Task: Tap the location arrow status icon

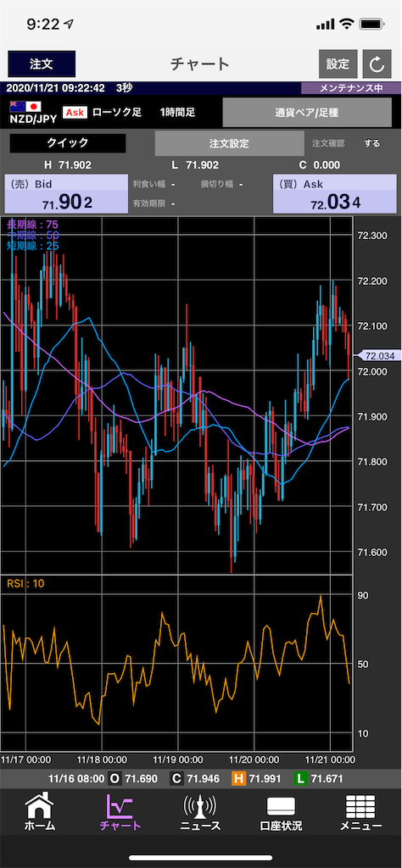Action: (69, 24)
